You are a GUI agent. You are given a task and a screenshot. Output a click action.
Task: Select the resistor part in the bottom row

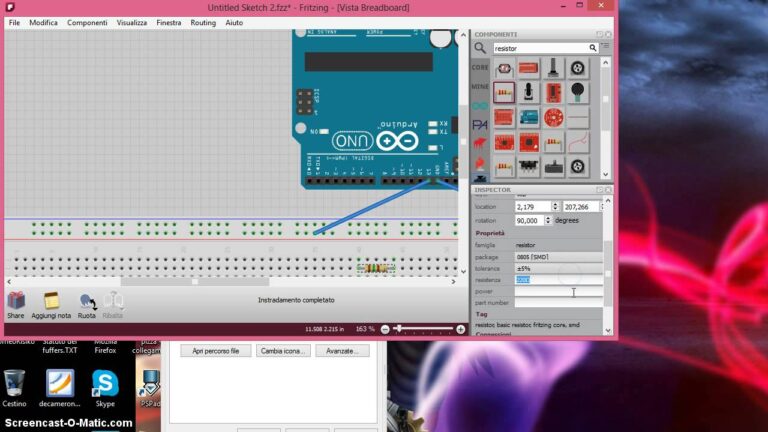[x=504, y=167]
